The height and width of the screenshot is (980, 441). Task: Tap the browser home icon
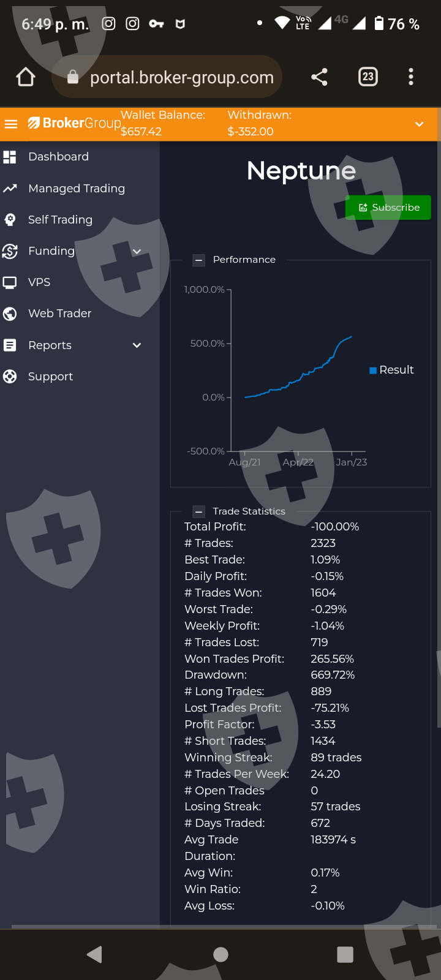[x=26, y=77]
